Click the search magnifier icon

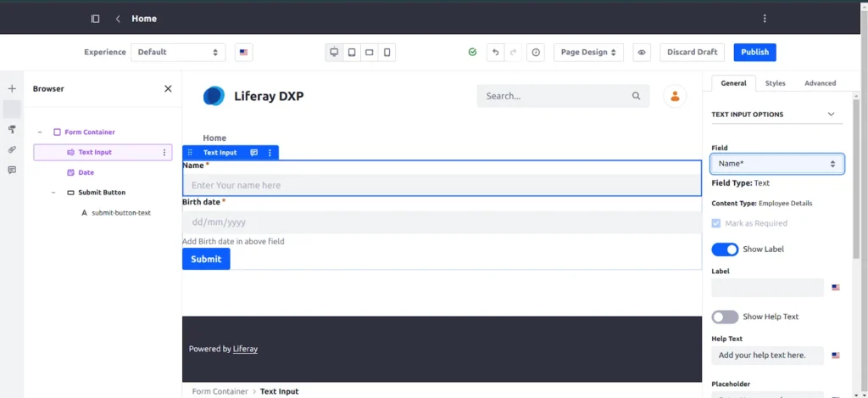point(636,96)
